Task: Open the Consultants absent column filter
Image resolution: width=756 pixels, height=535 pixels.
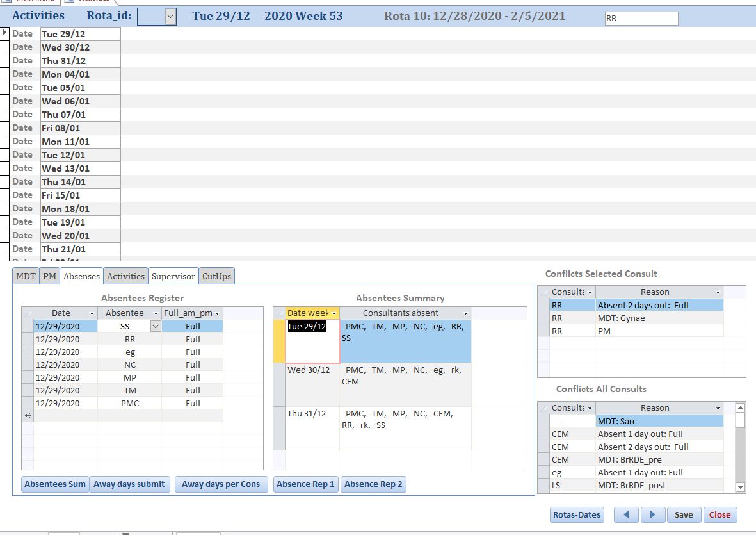Action: click(x=465, y=313)
